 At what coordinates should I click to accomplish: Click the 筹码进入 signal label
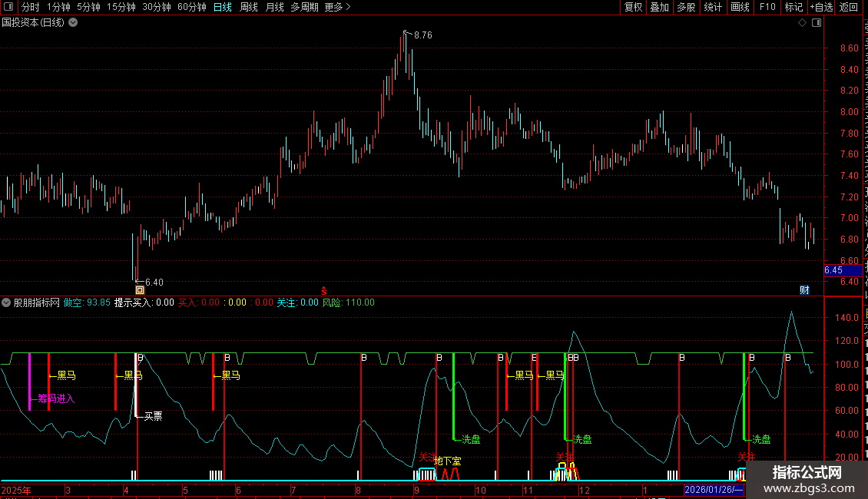pos(56,398)
